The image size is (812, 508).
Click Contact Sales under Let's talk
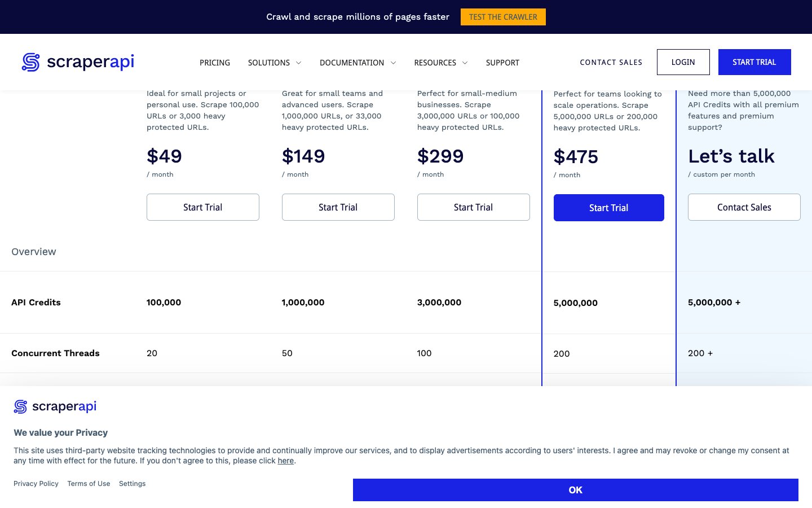click(744, 207)
